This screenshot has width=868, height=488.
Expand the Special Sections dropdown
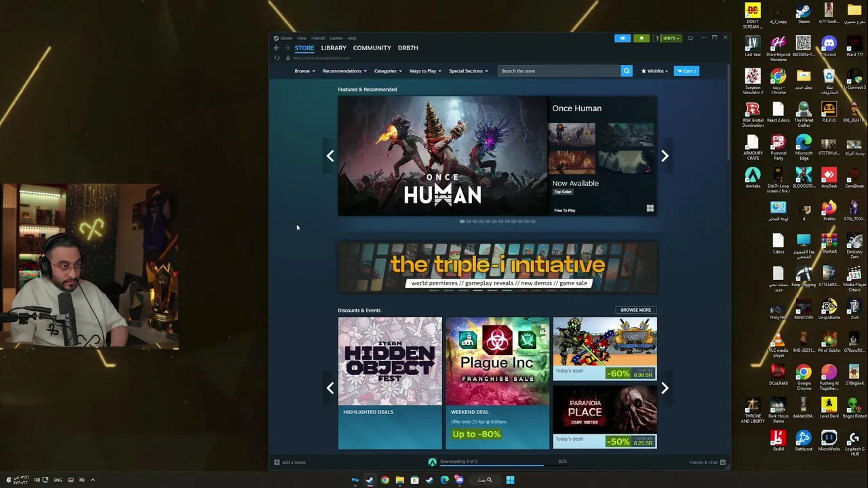click(469, 70)
